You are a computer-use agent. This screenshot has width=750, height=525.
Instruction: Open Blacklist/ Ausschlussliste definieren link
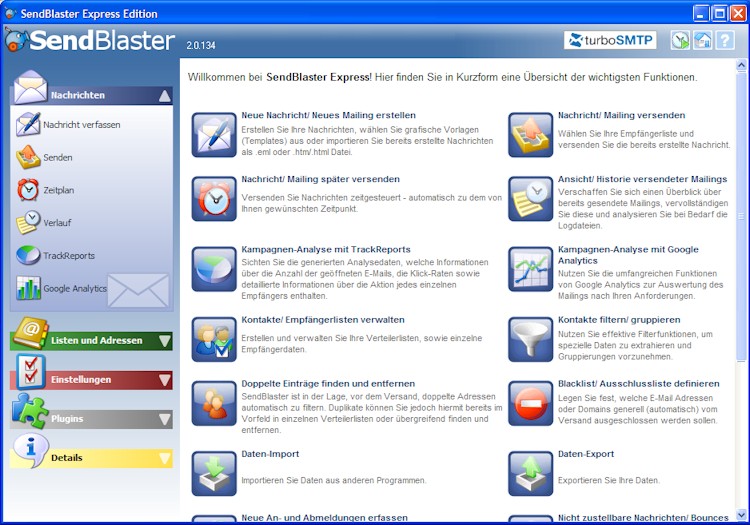639,384
